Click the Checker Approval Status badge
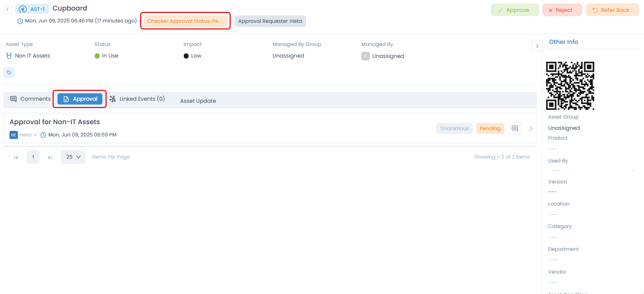The height and width of the screenshot is (294, 644). [x=185, y=21]
